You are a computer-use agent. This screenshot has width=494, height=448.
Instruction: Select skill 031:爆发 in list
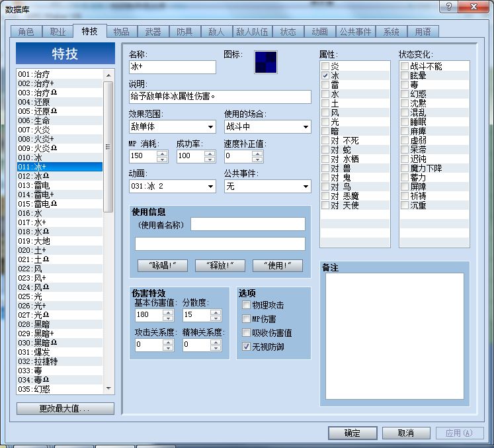pyautogui.click(x=60, y=352)
